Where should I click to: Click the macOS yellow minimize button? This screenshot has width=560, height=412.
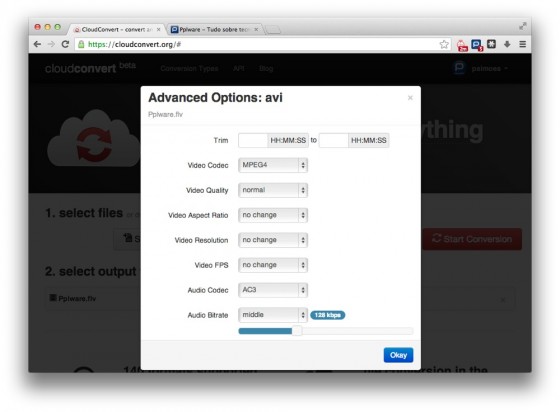tap(48, 27)
